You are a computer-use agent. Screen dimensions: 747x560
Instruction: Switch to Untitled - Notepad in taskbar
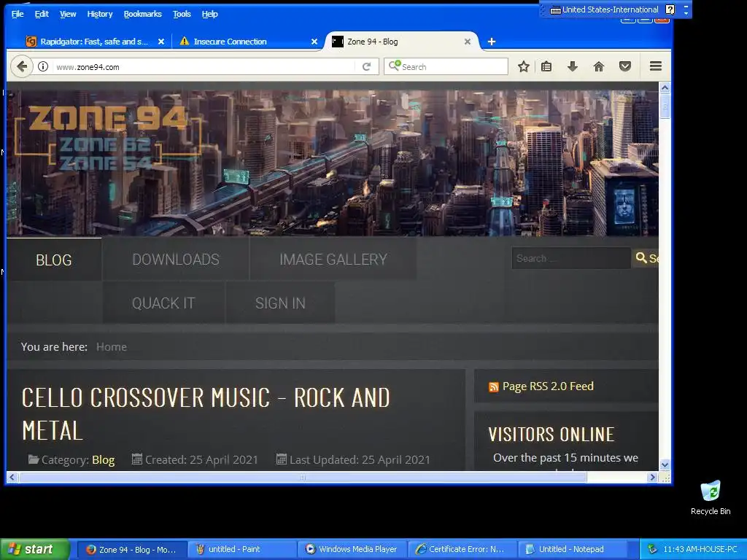[x=572, y=550]
